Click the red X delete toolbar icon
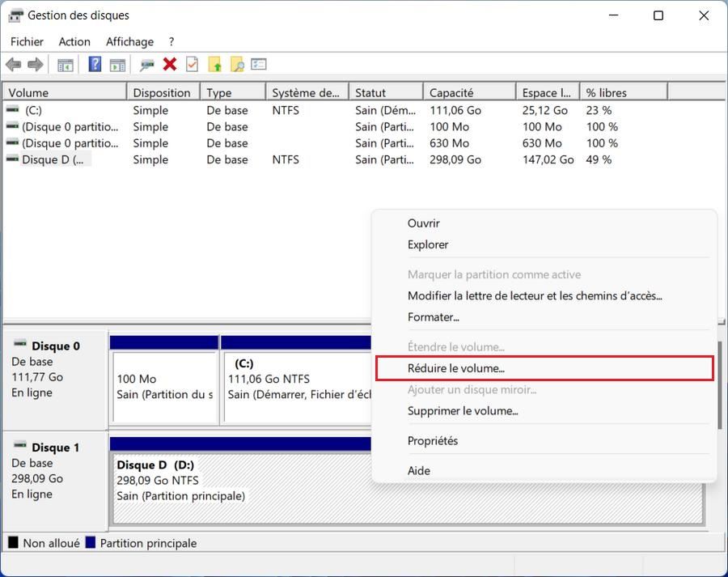Screen dimensions: 728x577 coord(170,65)
